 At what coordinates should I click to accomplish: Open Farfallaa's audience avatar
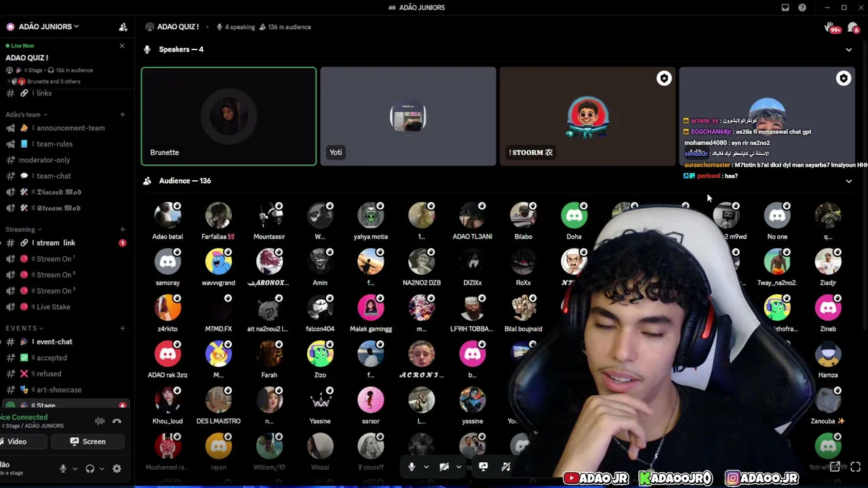(218, 216)
